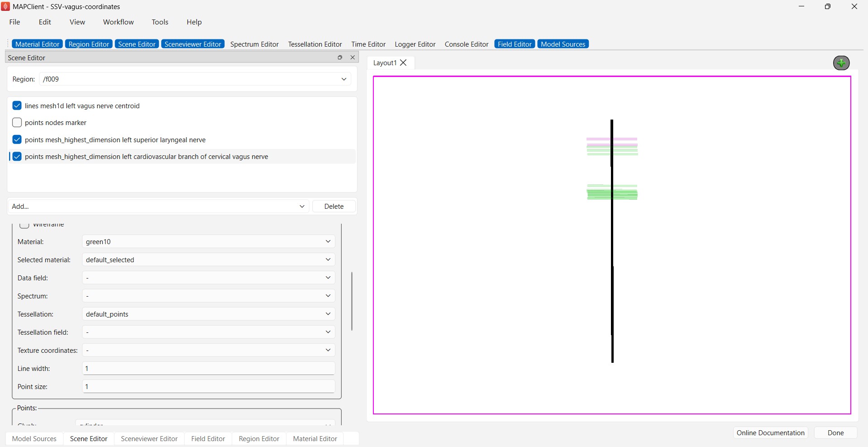Enable Logger Editor in the toolbar

point(415,44)
